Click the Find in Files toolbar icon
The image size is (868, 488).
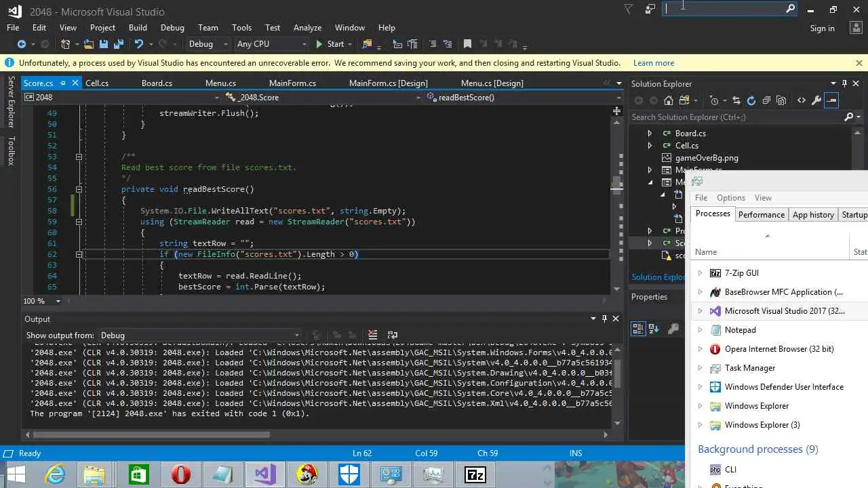[x=367, y=44]
